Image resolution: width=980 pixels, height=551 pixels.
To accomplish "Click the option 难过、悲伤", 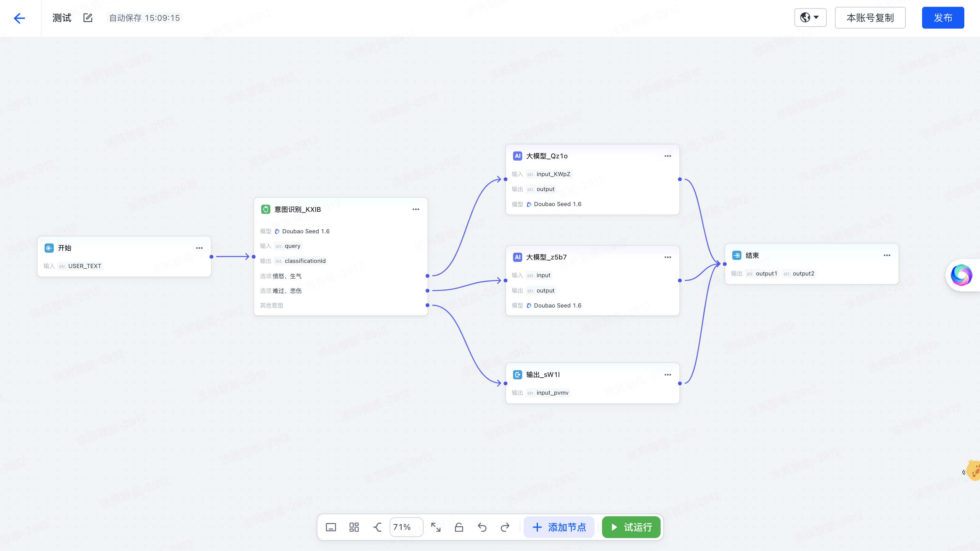I will pyautogui.click(x=287, y=291).
